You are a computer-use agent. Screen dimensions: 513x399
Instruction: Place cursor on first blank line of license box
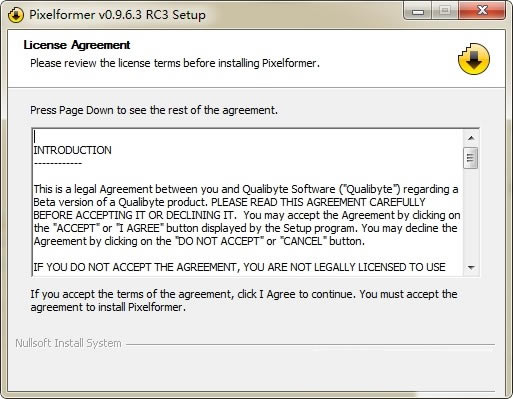[x=35, y=137]
